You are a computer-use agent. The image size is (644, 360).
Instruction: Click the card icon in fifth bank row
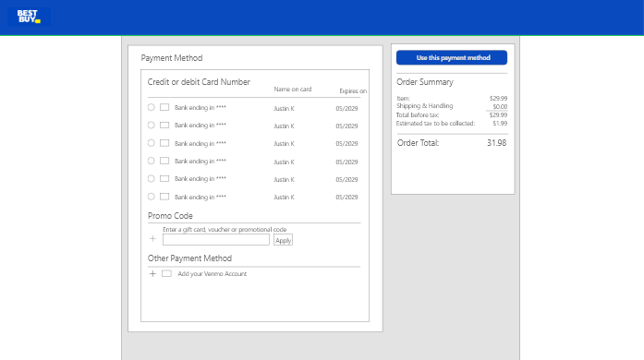pyautogui.click(x=164, y=178)
